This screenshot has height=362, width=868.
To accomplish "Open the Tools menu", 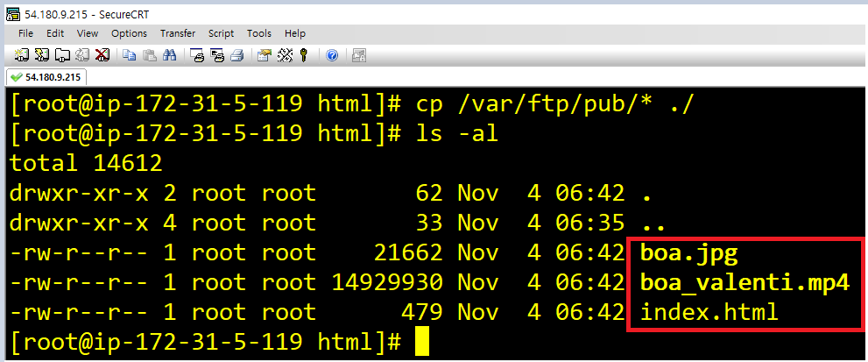I will coord(259,33).
